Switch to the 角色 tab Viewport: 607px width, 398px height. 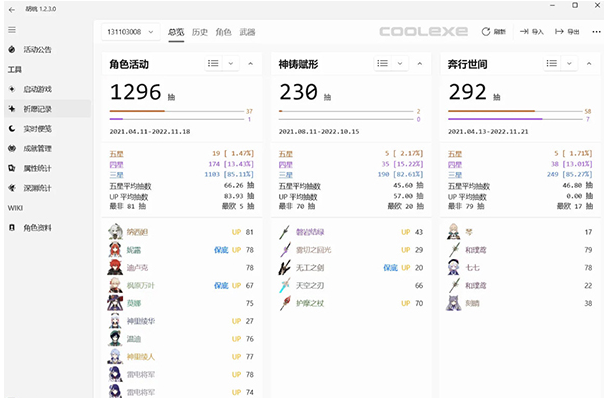coord(223,32)
